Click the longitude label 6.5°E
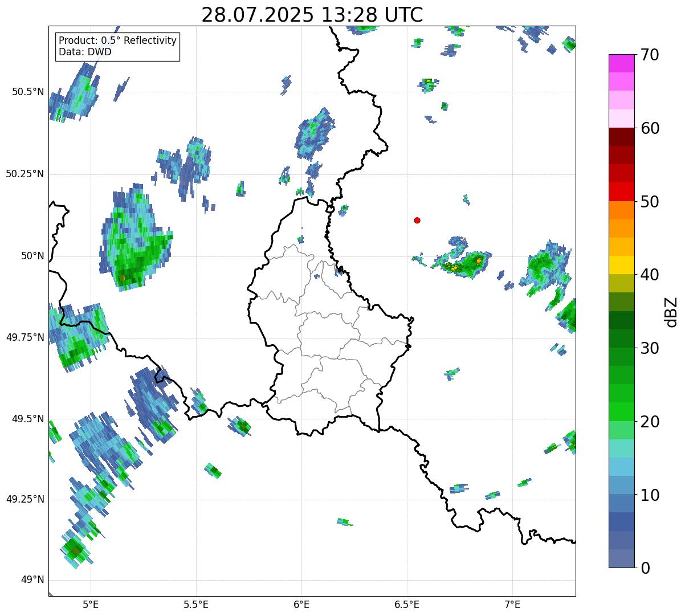 [x=407, y=605]
